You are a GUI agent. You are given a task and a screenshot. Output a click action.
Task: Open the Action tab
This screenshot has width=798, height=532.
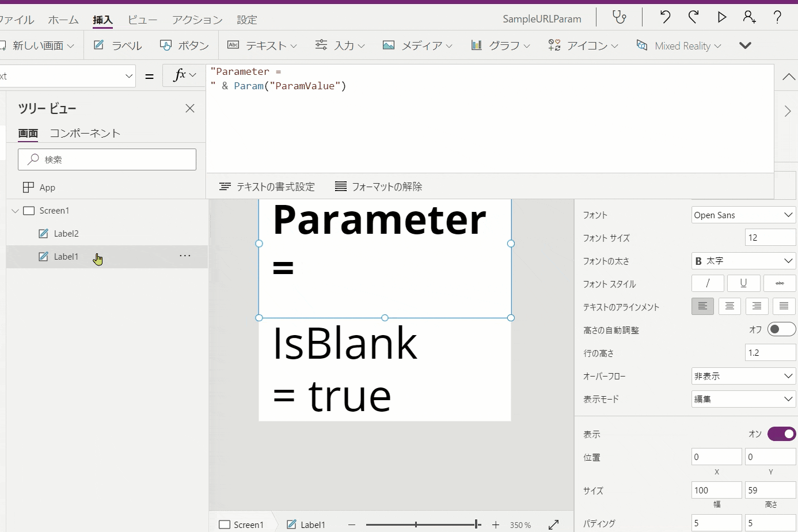[x=197, y=20]
